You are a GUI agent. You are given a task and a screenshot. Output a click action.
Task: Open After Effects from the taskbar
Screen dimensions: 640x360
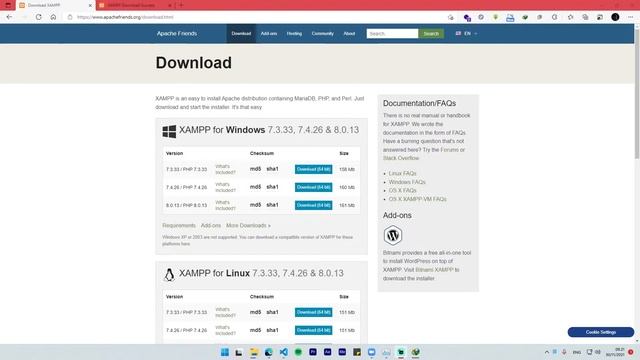327,352
